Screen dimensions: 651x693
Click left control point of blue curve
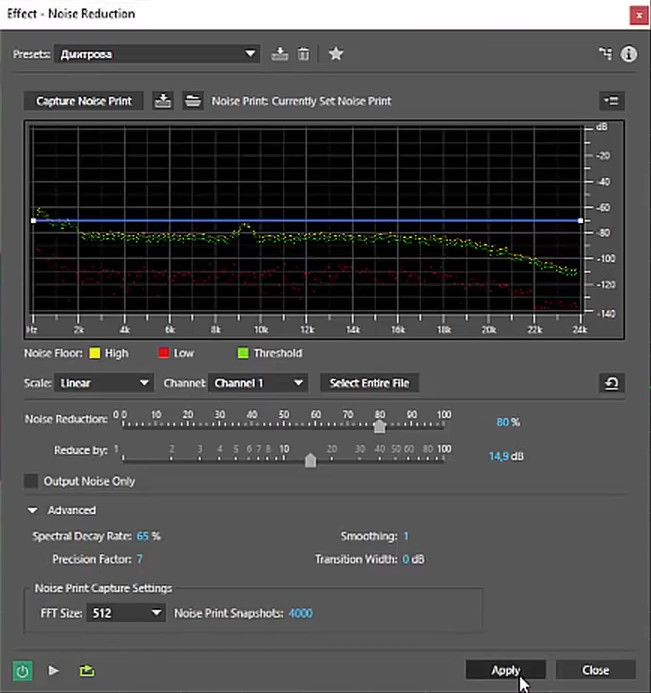tap(34, 220)
